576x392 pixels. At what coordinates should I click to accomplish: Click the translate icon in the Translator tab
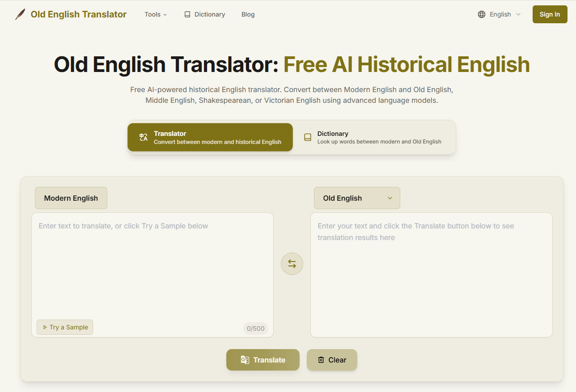pos(144,137)
